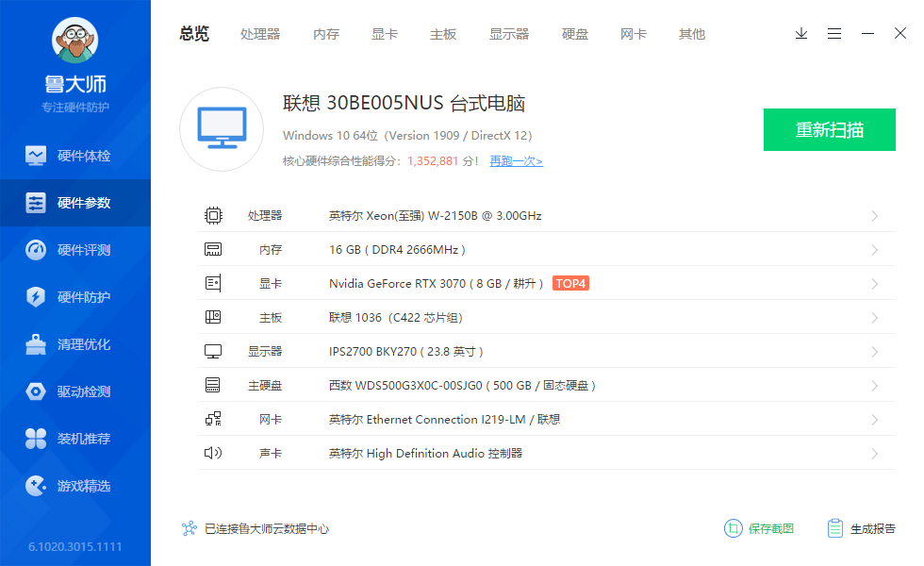Switch to the 内存 tab
This screenshot has width=924, height=566.
pos(326,34)
